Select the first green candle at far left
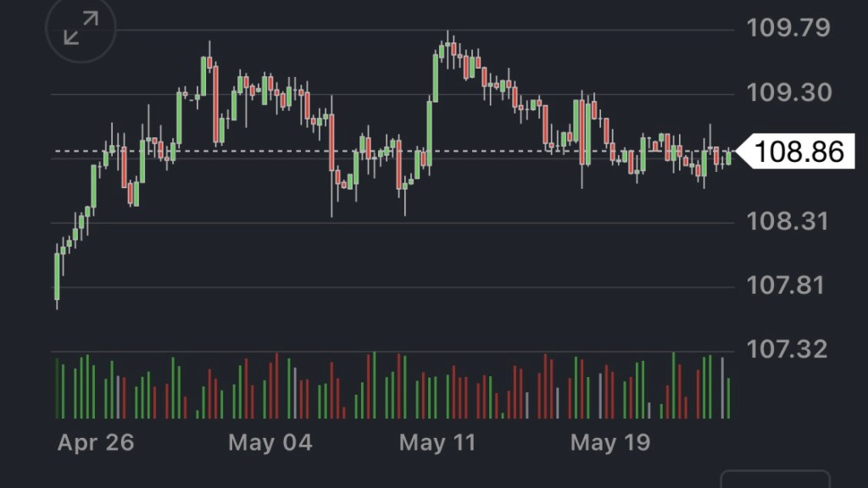The width and height of the screenshot is (868, 488). click(x=58, y=275)
